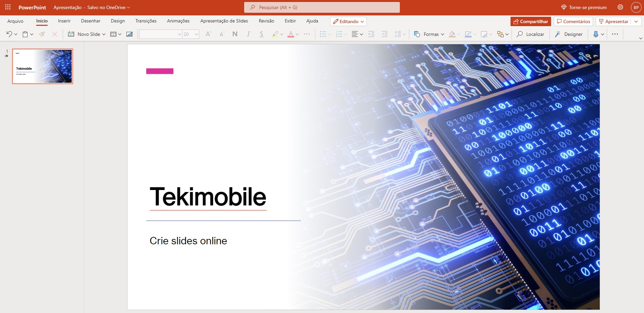The width and height of the screenshot is (644, 313).
Task: Open the Editando mode dropdown
Action: (348, 21)
